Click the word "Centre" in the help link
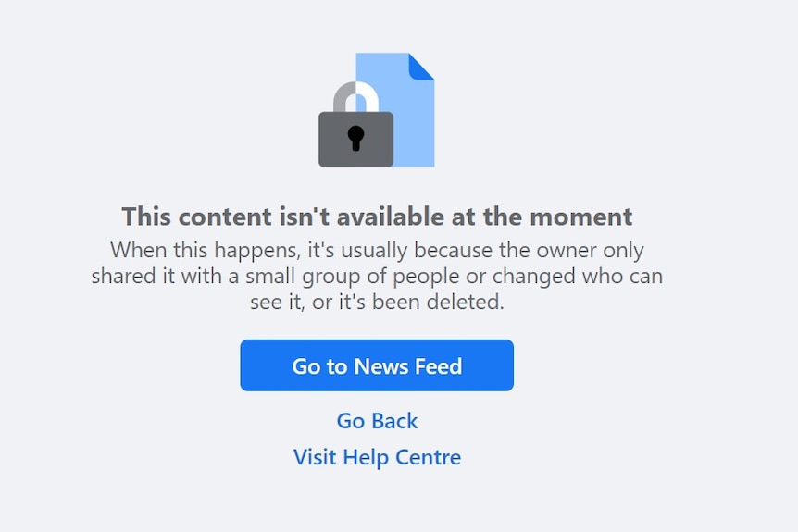The height and width of the screenshot is (532, 798). click(428, 457)
